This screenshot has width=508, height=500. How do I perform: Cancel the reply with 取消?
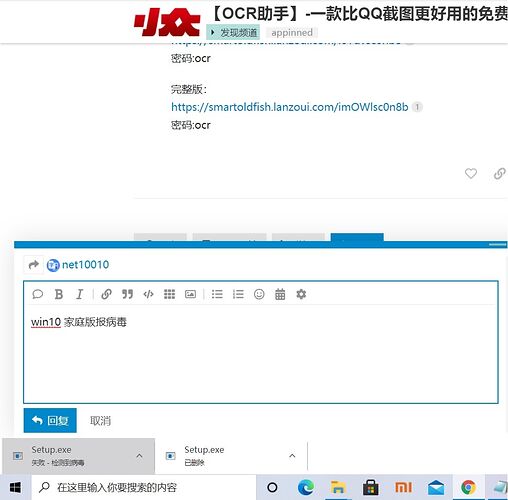click(100, 421)
